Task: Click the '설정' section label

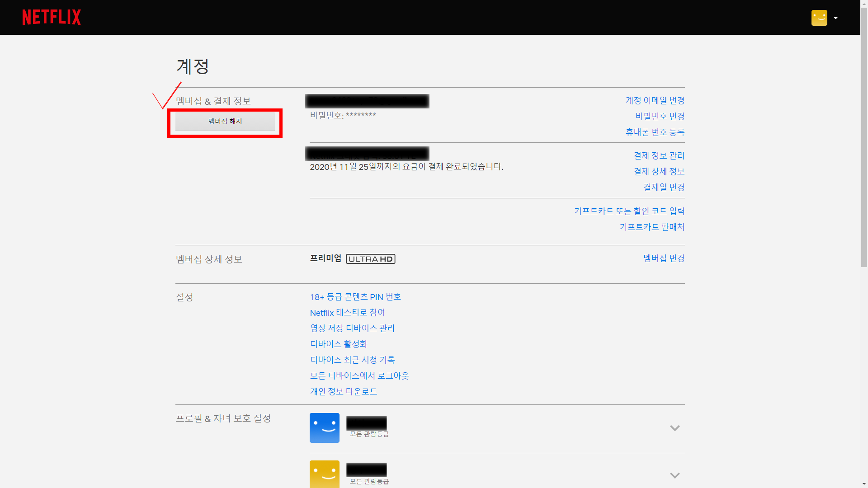Action: (x=184, y=297)
